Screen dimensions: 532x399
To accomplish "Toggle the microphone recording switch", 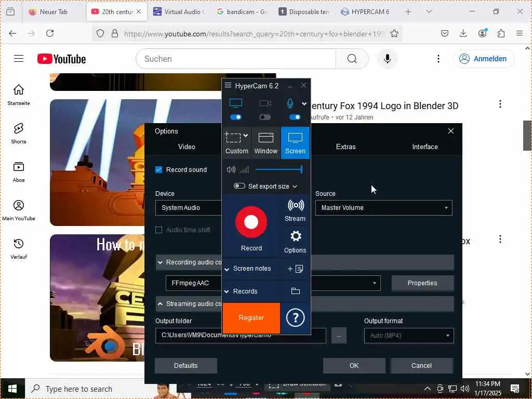I will 295,117.
